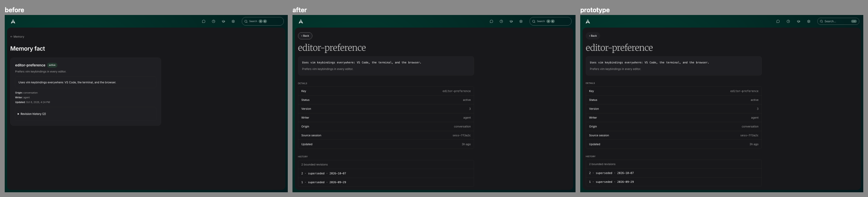Click the search magnifier icon in after panel
Image resolution: width=868 pixels, height=197 pixels.
[x=534, y=21]
